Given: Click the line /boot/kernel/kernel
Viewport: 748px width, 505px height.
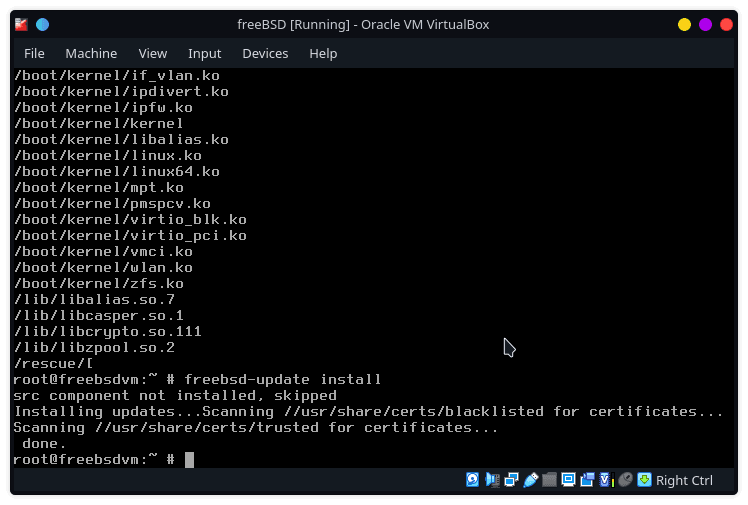Looking at the screenshot, I should tap(99, 124).
